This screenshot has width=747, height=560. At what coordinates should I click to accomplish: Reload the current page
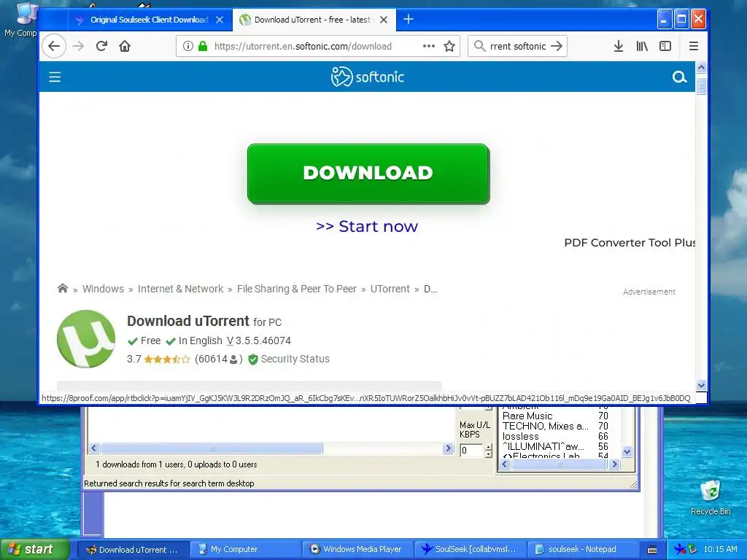(101, 46)
